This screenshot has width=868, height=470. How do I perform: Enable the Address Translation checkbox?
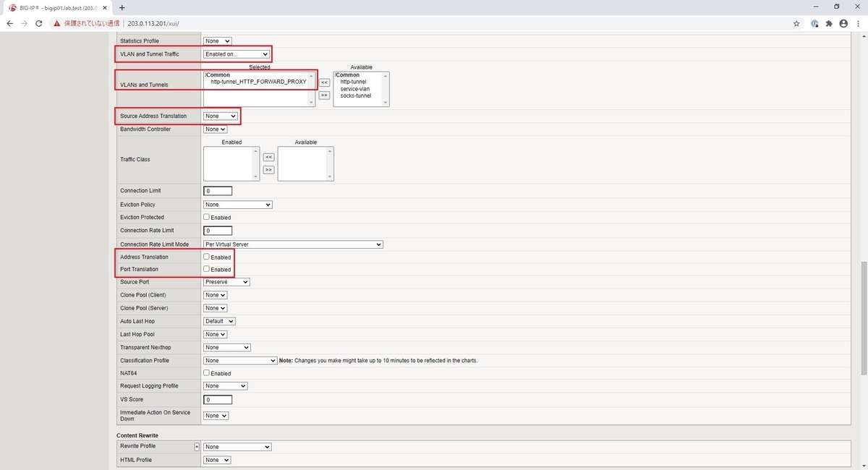tap(206, 257)
